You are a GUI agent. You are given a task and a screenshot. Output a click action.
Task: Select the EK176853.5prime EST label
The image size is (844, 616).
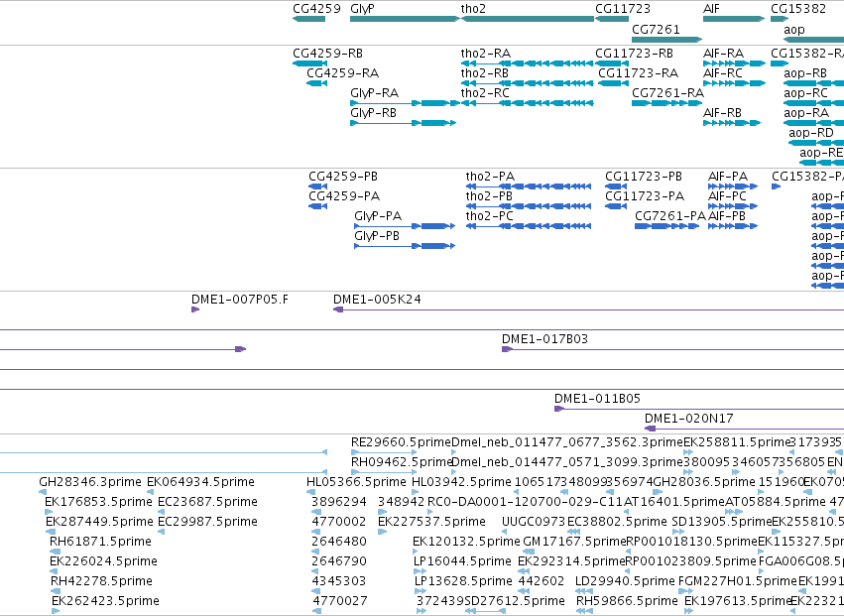click(x=98, y=502)
